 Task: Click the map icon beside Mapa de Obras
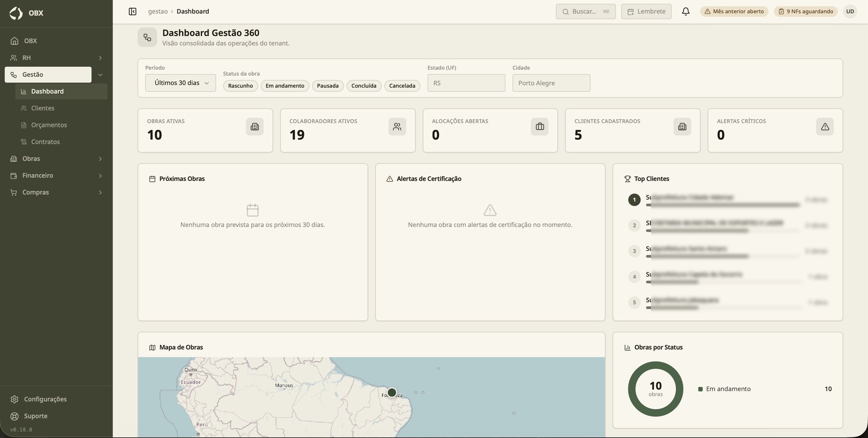coord(152,347)
